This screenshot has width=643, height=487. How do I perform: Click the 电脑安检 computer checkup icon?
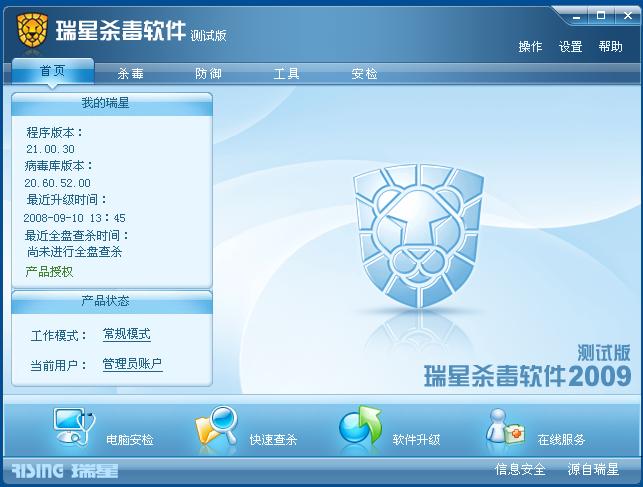[75, 426]
